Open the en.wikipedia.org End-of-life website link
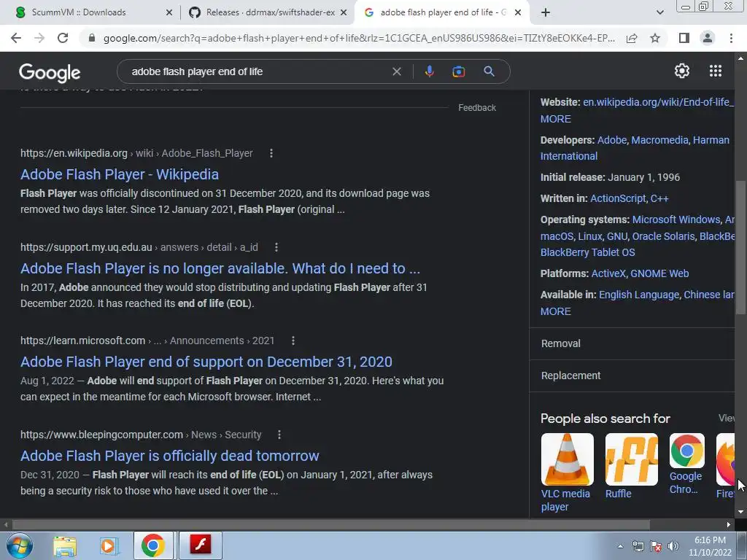Screen dimensions: 747x560 [x=658, y=102]
